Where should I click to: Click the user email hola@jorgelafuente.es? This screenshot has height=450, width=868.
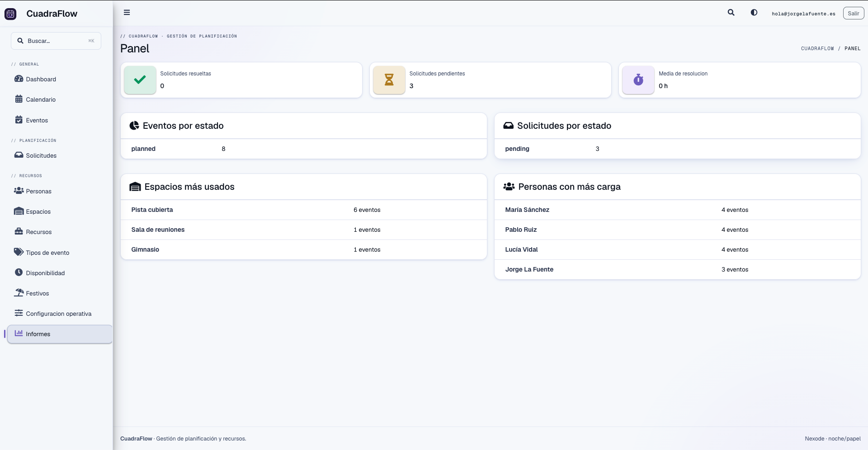[x=803, y=14]
